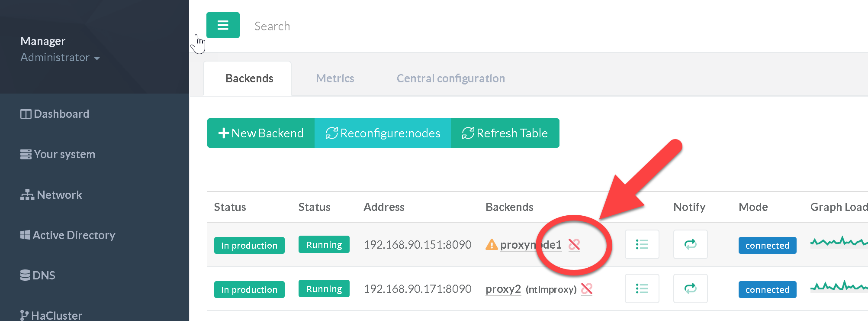868x321 pixels.
Task: Open list icon for proxynode1 row
Action: click(642, 245)
